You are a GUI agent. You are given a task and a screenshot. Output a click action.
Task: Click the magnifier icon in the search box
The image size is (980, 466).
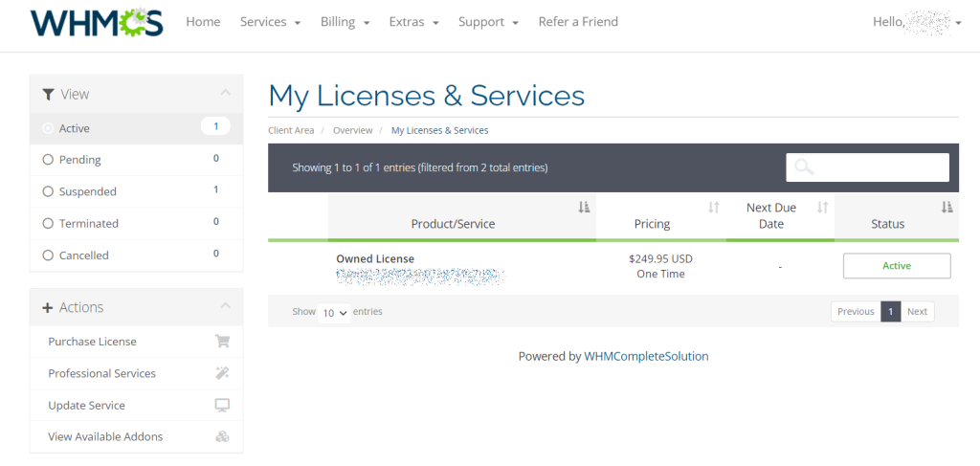(804, 166)
